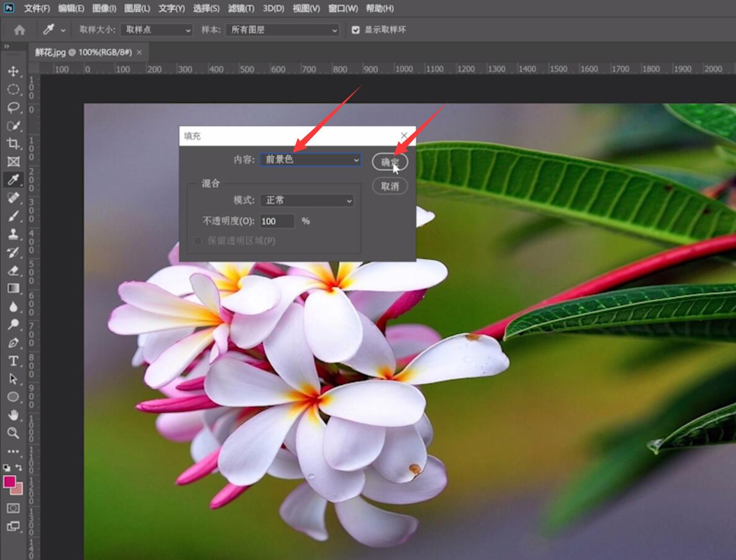Image resolution: width=736 pixels, height=560 pixels.
Task: Click the Photoshop app logo icon
Action: tap(9, 8)
